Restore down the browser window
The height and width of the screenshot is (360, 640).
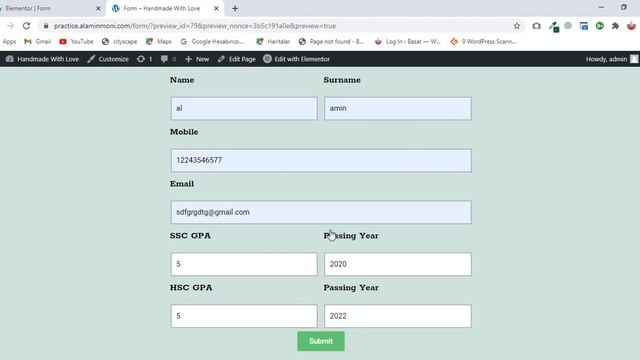pyautogui.click(x=624, y=7)
